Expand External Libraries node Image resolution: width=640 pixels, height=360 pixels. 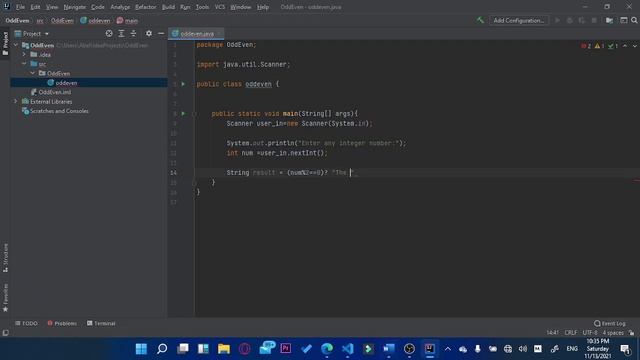click(16, 101)
